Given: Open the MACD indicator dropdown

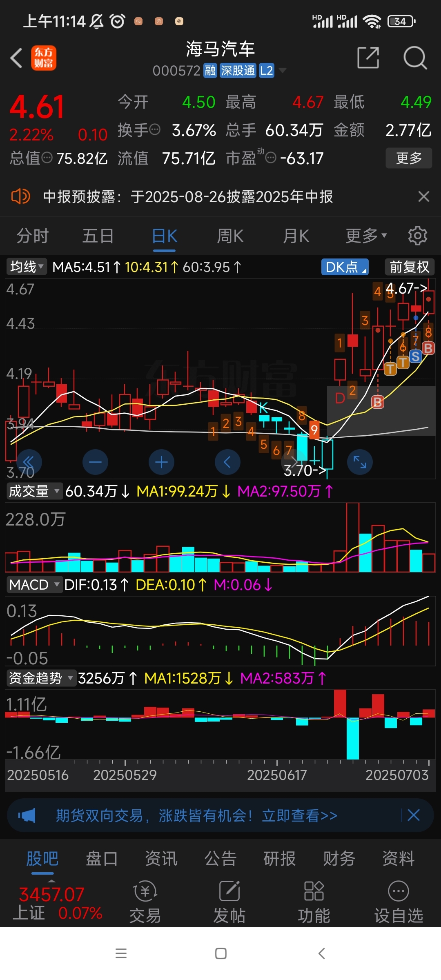Looking at the screenshot, I should [x=34, y=585].
